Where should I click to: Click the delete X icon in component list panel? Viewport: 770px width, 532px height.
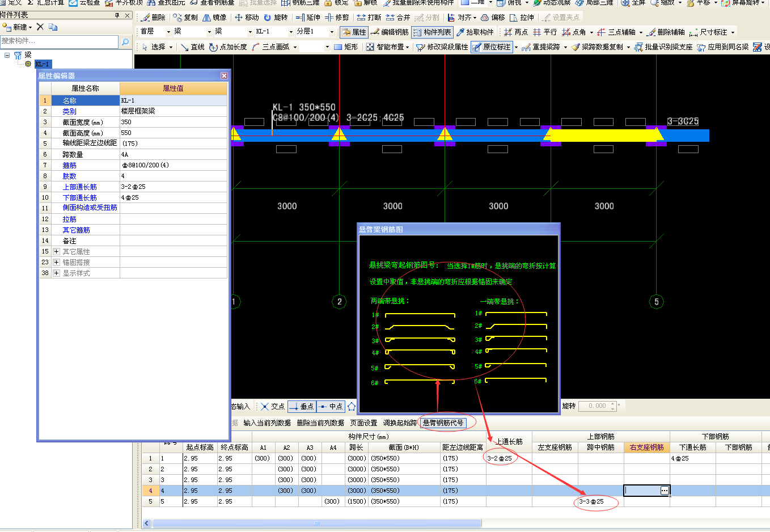(40, 27)
